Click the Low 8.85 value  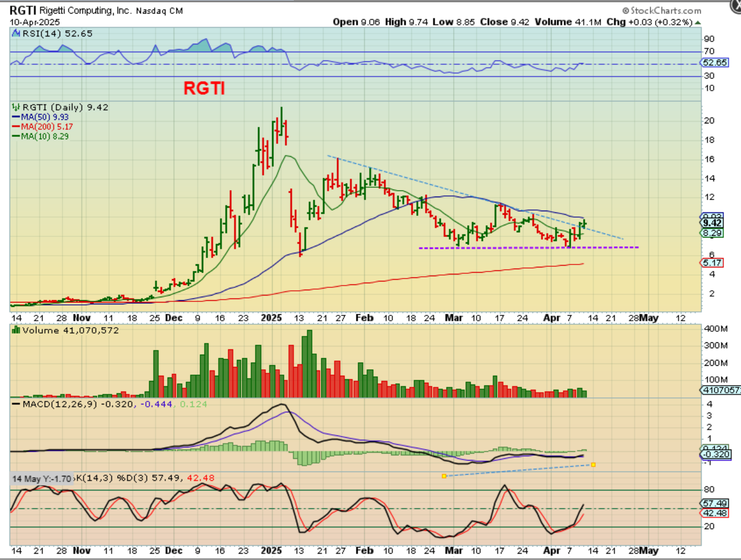454,22
